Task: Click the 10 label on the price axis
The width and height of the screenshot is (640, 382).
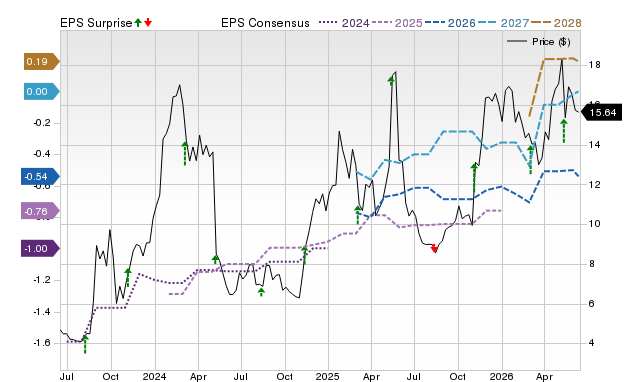Action: [x=594, y=224]
